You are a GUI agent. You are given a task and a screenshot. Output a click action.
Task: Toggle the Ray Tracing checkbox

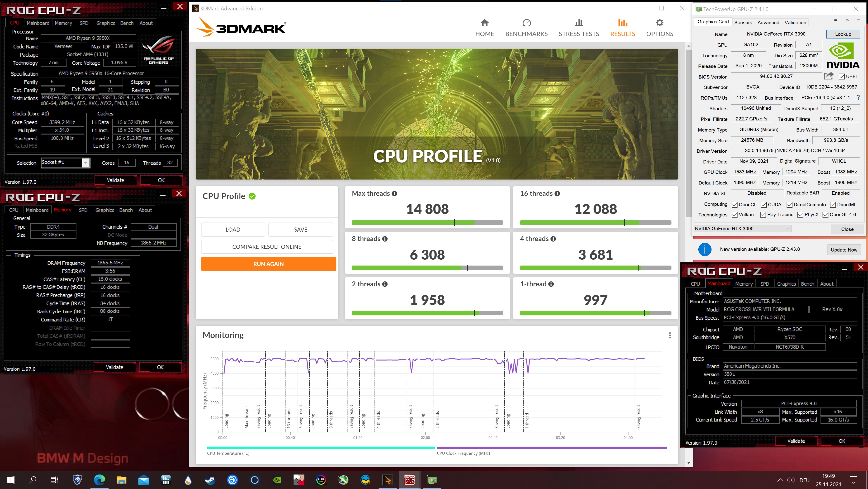[763, 215]
